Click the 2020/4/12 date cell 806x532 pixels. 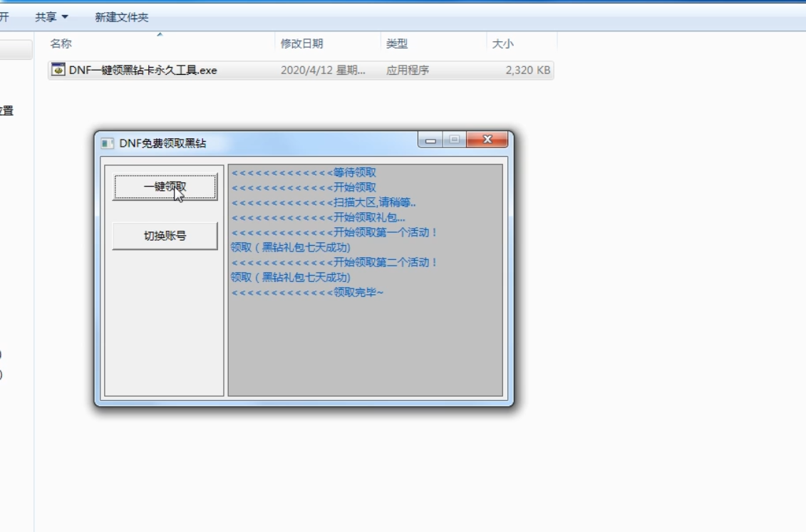point(323,71)
